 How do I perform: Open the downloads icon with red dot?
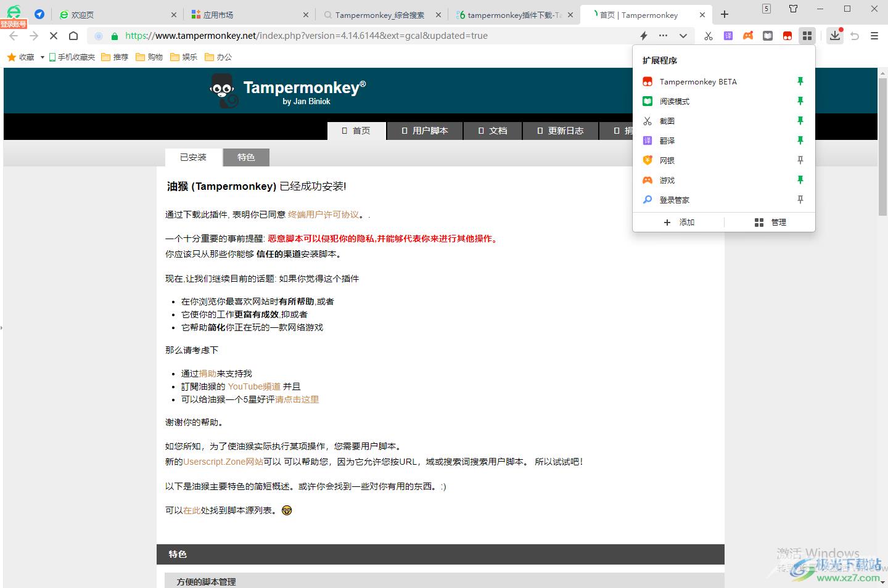[835, 36]
